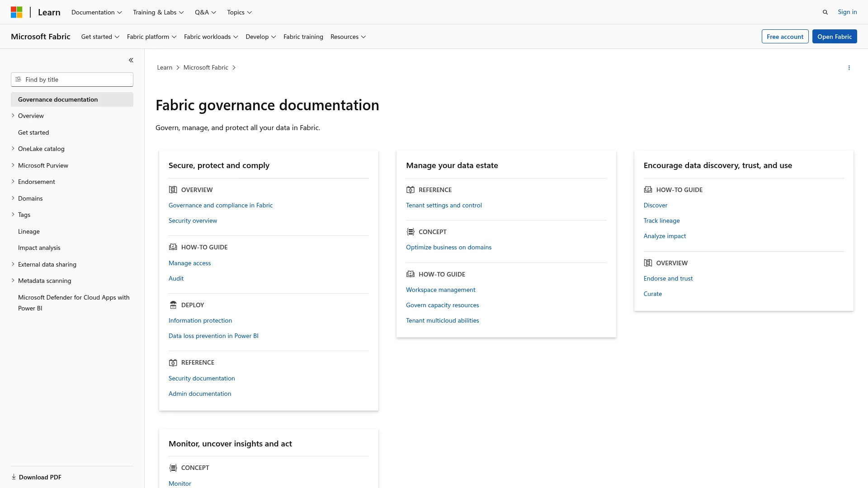Open the more actions vertical dots menu
Image resolution: width=868 pixels, height=488 pixels.
tap(849, 68)
